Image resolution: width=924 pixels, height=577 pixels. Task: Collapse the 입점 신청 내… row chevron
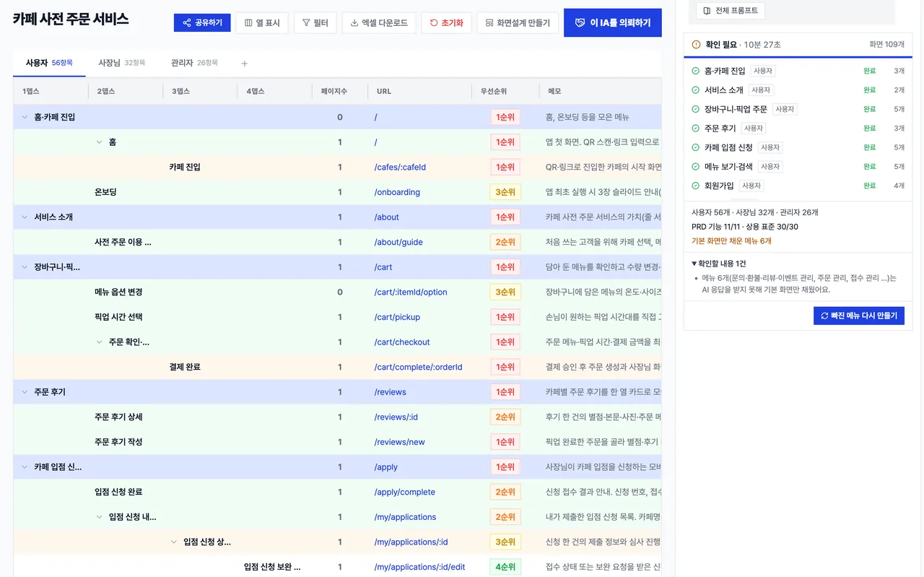[99, 517]
